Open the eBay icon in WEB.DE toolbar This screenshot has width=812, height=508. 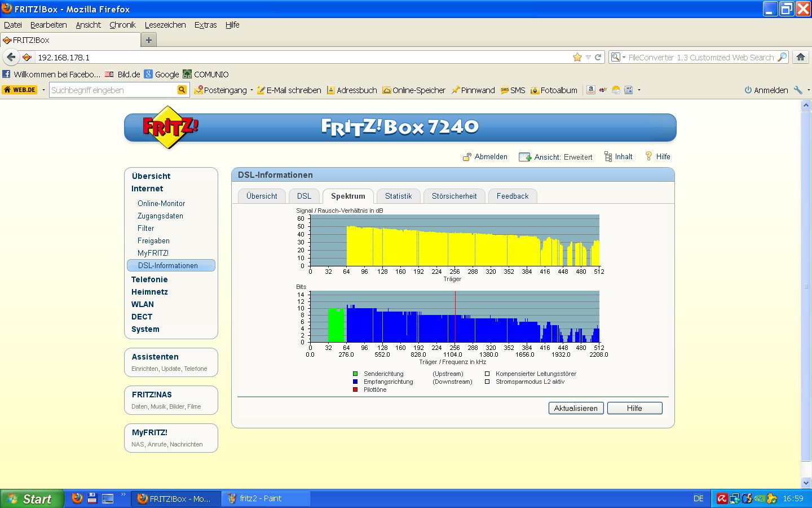point(603,90)
